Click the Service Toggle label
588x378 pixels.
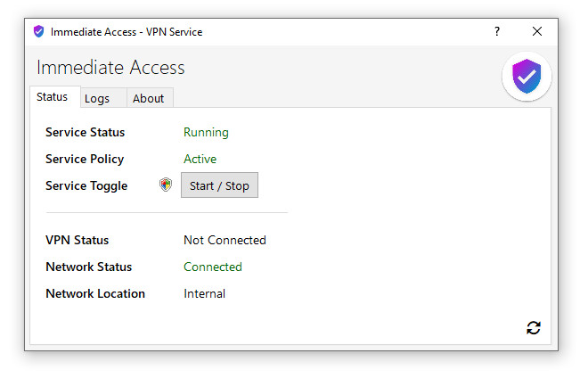point(86,185)
